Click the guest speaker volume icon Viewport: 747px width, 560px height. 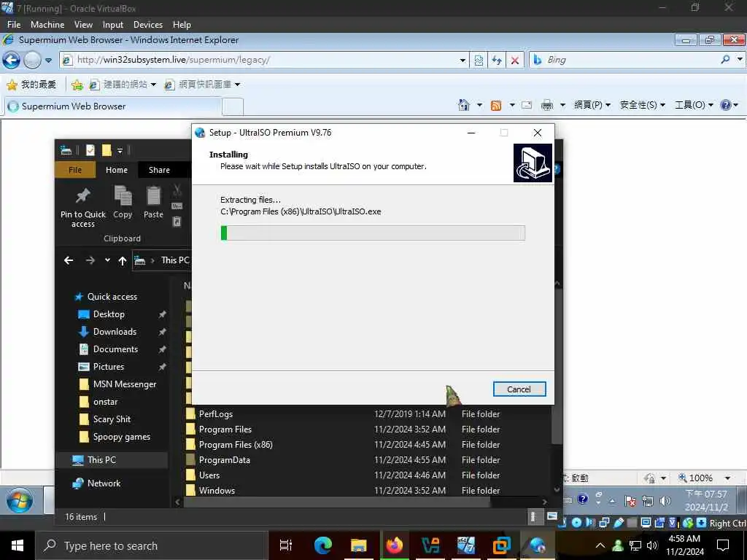pos(665,501)
